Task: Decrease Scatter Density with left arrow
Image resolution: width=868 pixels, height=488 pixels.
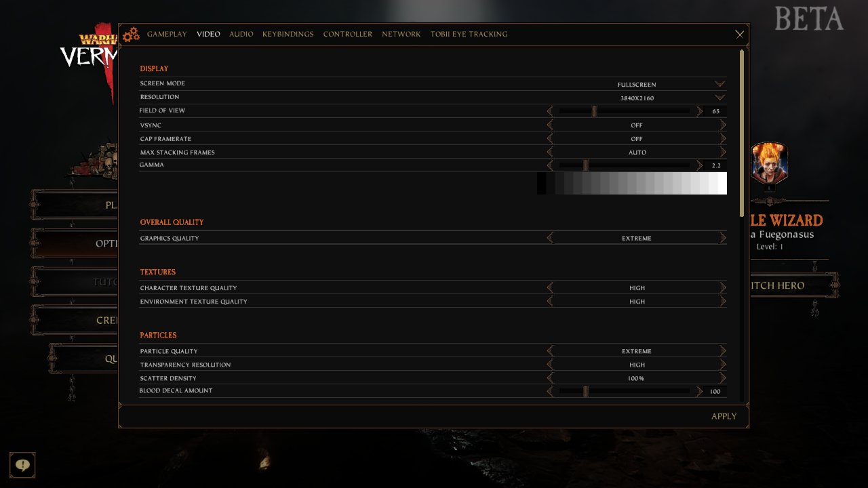Action: [550, 378]
